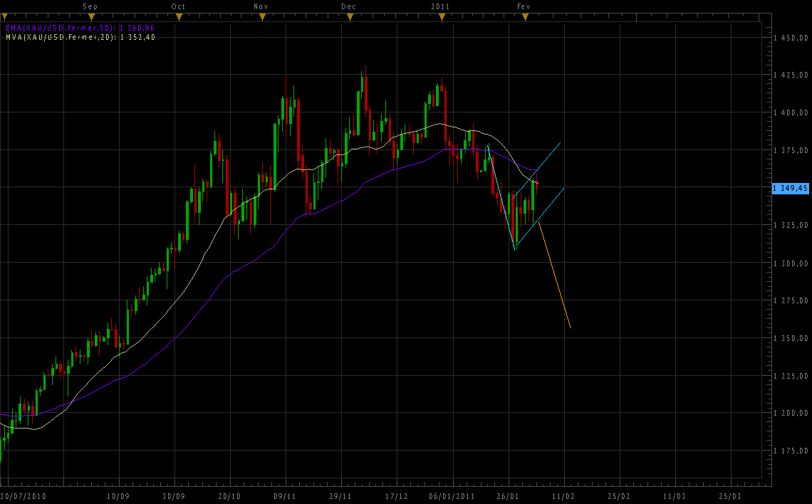This screenshot has width=812, height=504.
Task: Click the 17/12 date axis label
Action: 396,496
